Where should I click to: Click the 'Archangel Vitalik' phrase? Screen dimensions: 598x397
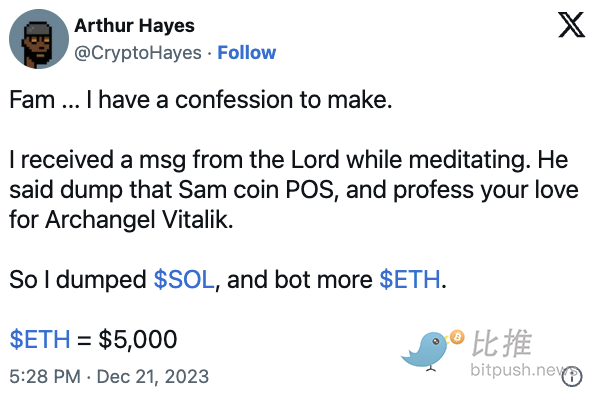click(139, 220)
